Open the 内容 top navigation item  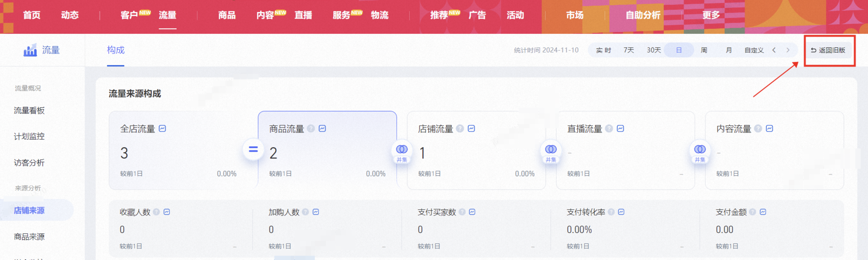(x=265, y=15)
